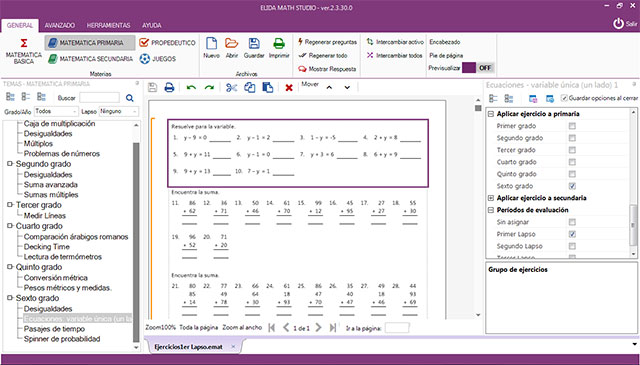Click the search magnifier next to Buscar

point(130,98)
